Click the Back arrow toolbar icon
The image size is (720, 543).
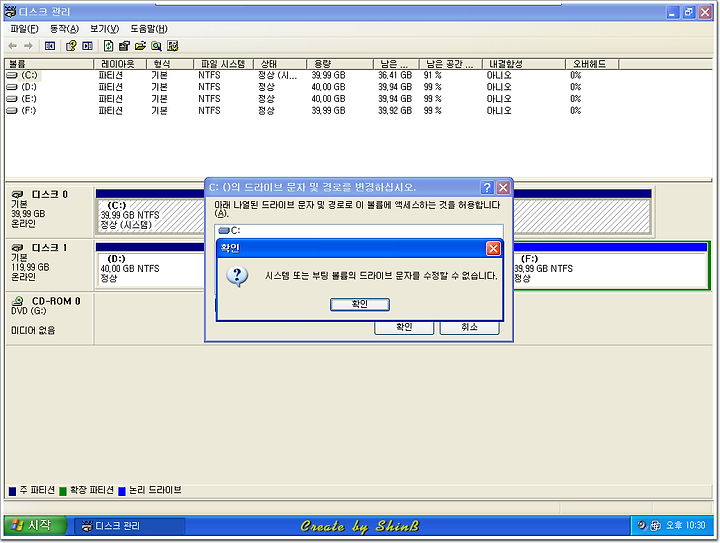[x=12, y=46]
